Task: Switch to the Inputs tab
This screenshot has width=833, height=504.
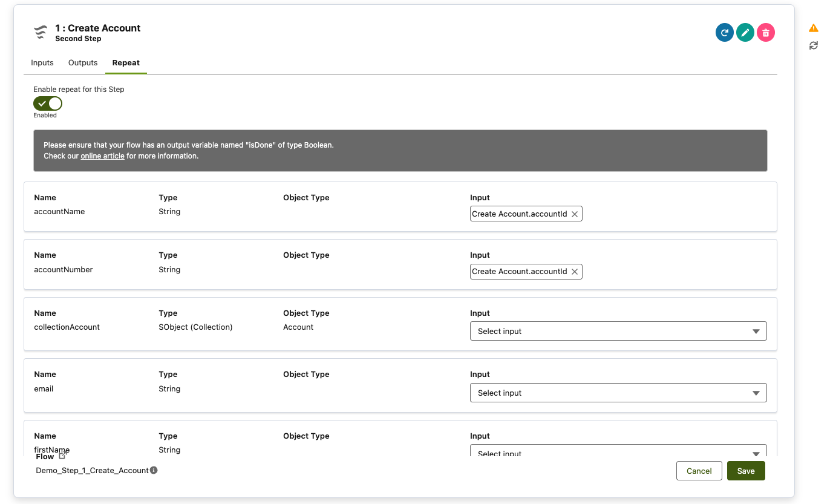Action: tap(42, 63)
